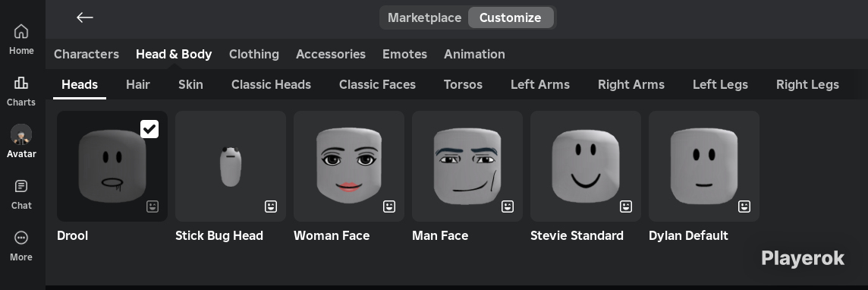868x290 pixels.
Task: Open Chat from the sidebar
Action: point(21,194)
